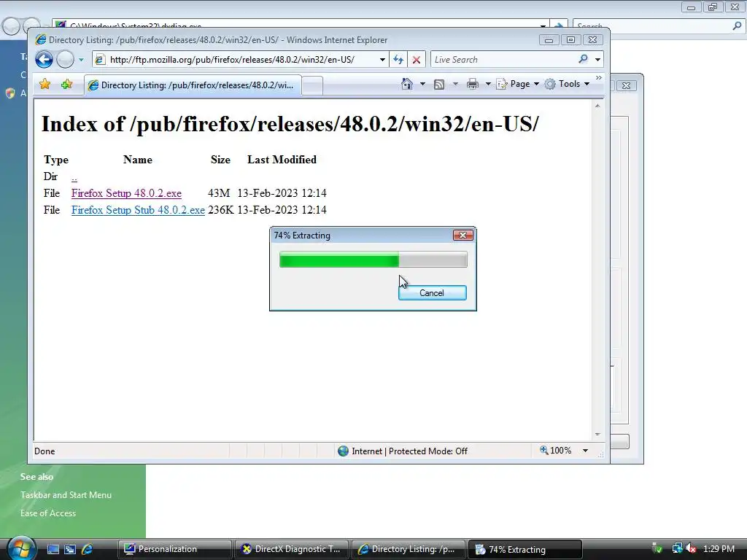Expand the Home button dropdown arrow

[422, 84]
